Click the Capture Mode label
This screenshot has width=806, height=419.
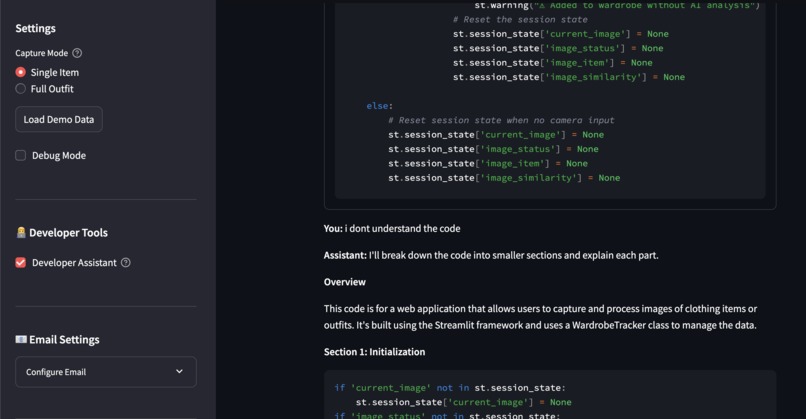pos(42,53)
